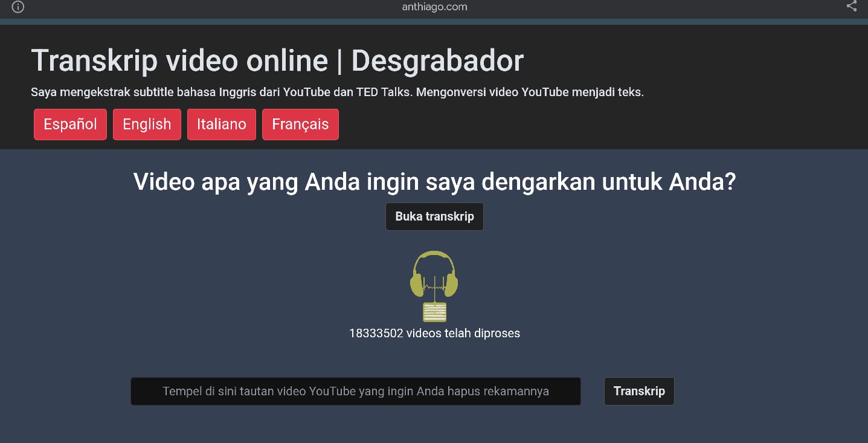Choose Italiano from the language options
The width and height of the screenshot is (868, 443).
pos(221,124)
